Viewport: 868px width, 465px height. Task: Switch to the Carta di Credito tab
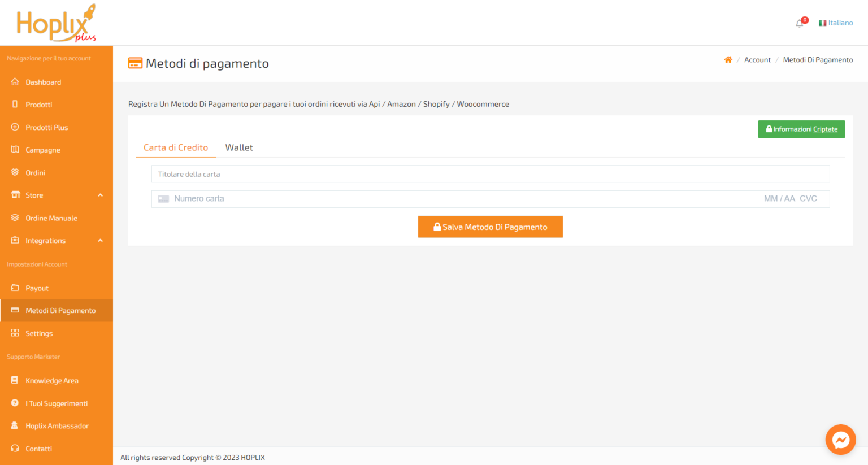(x=176, y=147)
